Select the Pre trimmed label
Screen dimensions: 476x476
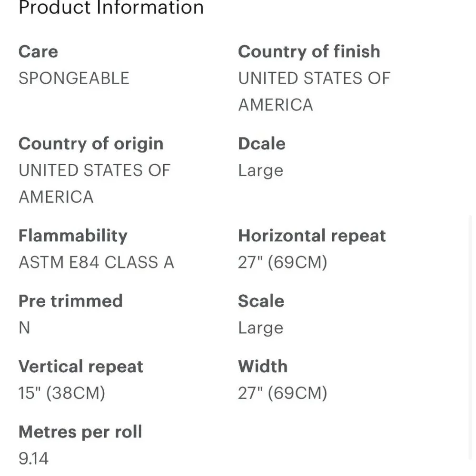pyautogui.click(x=70, y=301)
